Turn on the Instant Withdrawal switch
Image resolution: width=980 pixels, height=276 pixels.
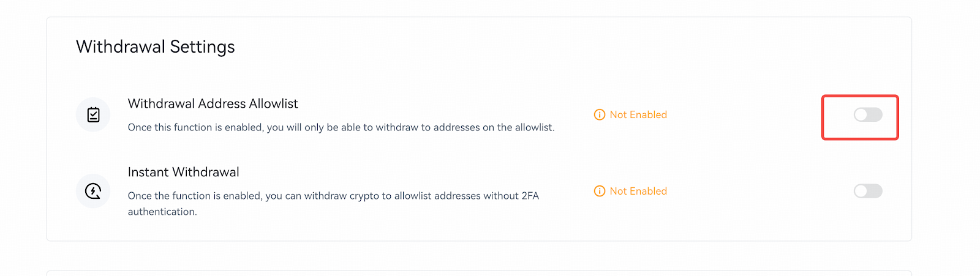coord(868,191)
